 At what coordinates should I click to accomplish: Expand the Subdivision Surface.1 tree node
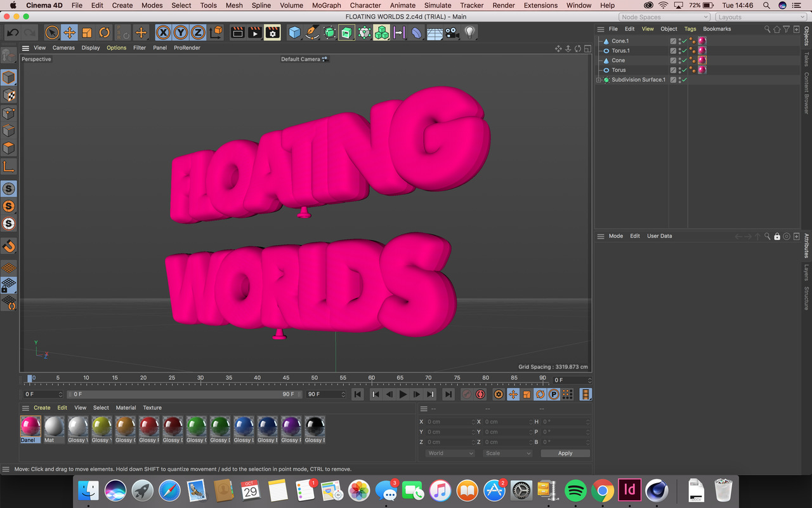(x=598, y=80)
